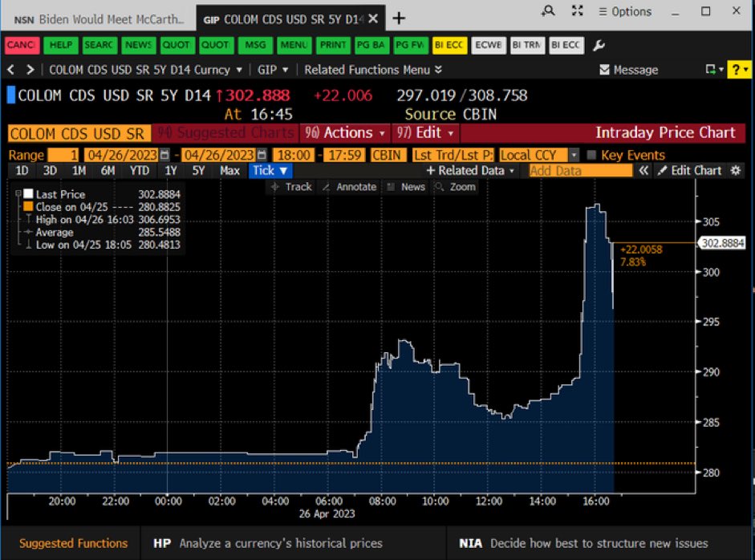Expand the Related Data menu
This screenshot has height=560, width=755.
[x=470, y=170]
